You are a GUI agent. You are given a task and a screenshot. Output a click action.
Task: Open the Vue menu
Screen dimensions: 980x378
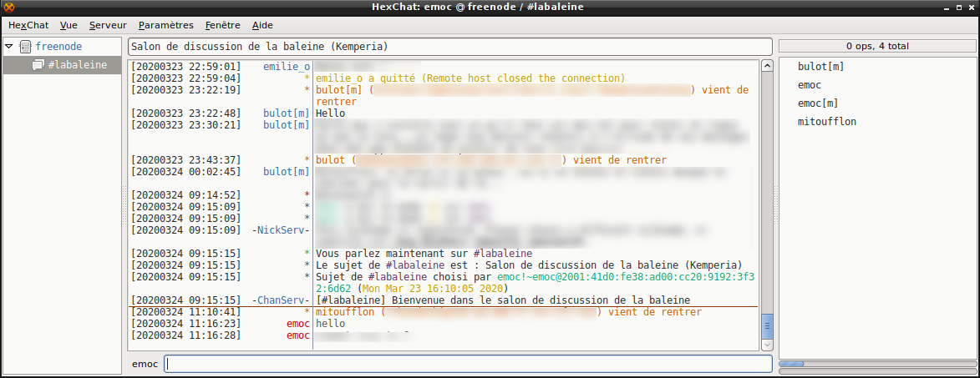69,26
